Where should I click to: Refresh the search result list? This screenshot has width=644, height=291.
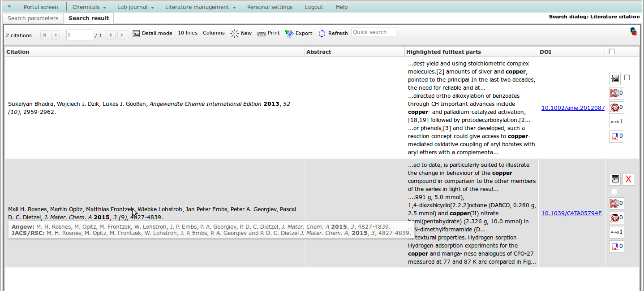click(x=333, y=33)
